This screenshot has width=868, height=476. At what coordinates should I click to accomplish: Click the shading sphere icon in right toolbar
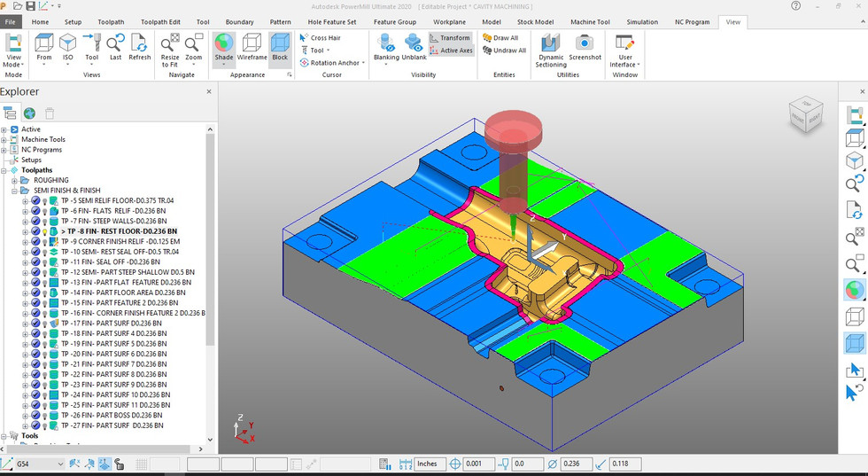click(854, 290)
